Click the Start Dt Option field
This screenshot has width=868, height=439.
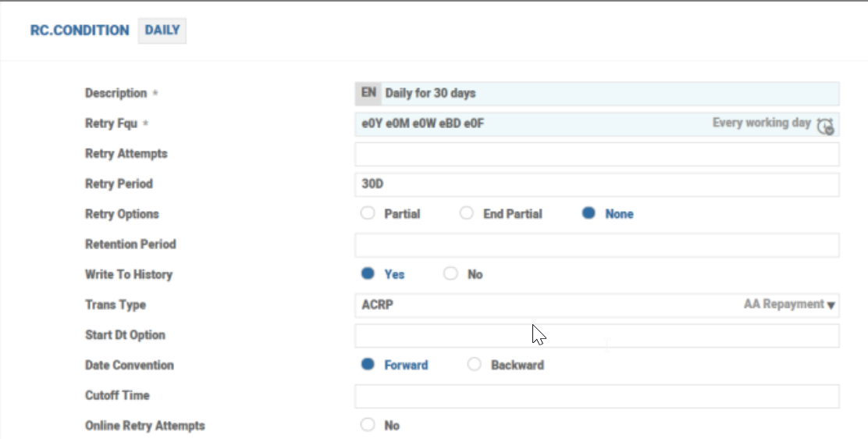[x=597, y=336]
